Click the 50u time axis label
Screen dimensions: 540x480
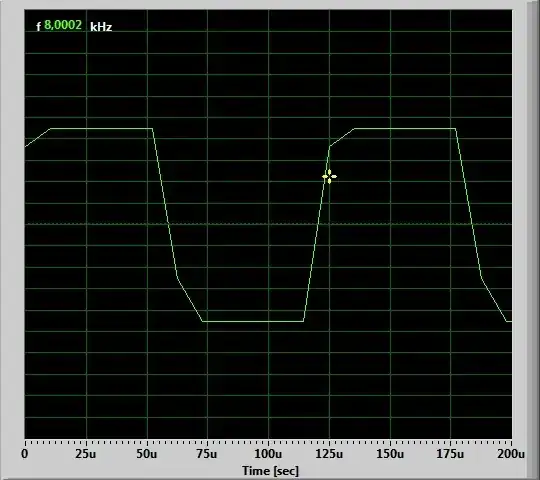146,453
